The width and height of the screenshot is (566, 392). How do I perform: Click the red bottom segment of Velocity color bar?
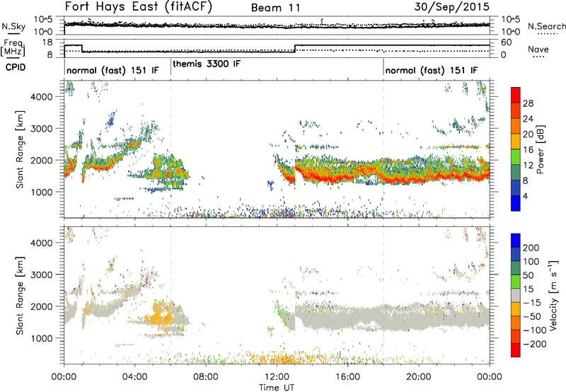click(516, 350)
